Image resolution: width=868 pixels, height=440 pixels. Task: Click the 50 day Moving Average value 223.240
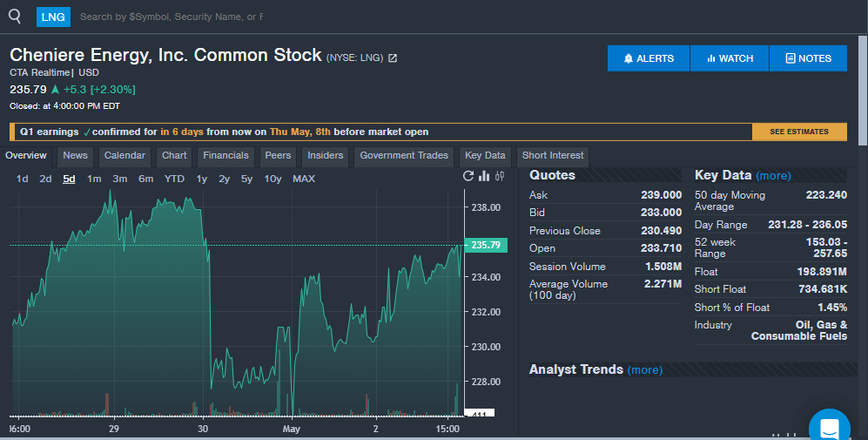(x=826, y=195)
